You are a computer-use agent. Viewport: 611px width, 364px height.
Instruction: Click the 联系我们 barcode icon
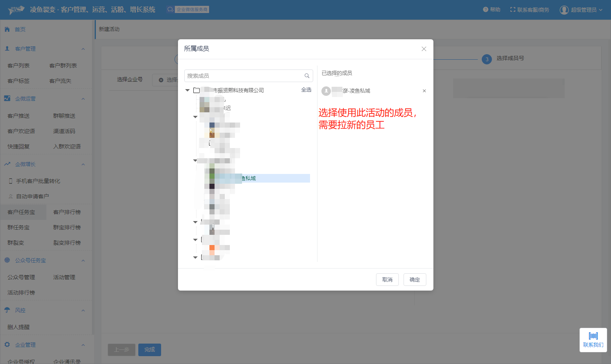(593, 336)
